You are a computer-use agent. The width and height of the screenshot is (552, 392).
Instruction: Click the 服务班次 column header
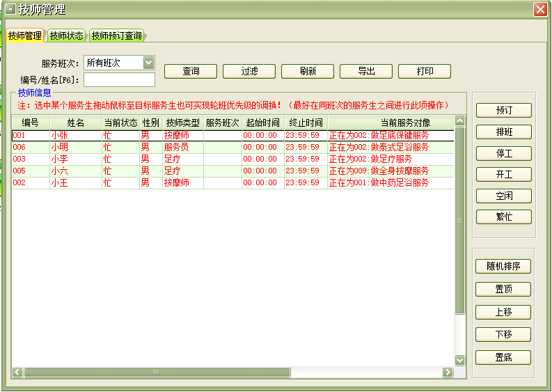(223, 123)
